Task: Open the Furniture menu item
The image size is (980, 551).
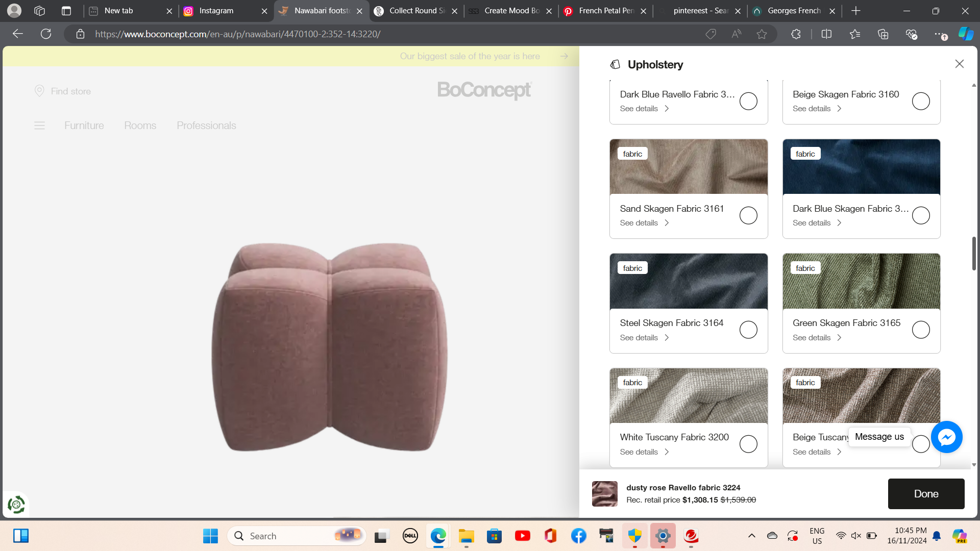Action: [84, 126]
